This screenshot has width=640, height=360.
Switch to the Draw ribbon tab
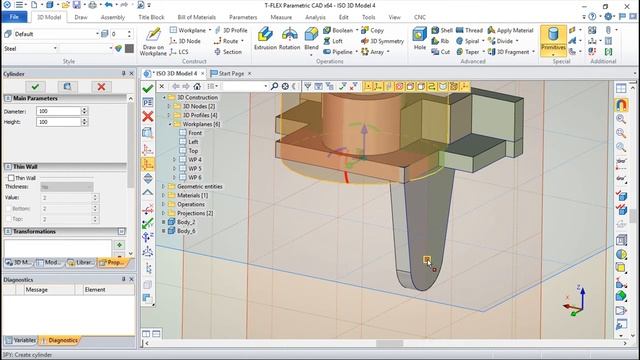click(x=81, y=17)
